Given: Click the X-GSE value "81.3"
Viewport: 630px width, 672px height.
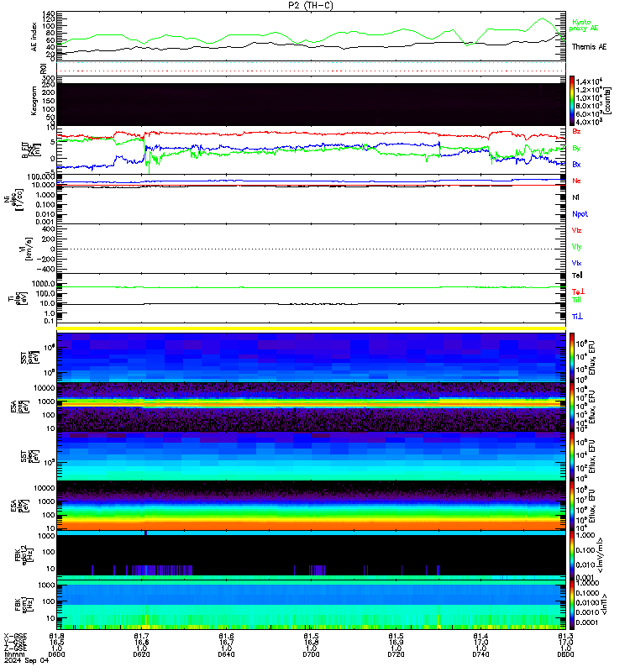Looking at the screenshot, I should pos(565,636).
